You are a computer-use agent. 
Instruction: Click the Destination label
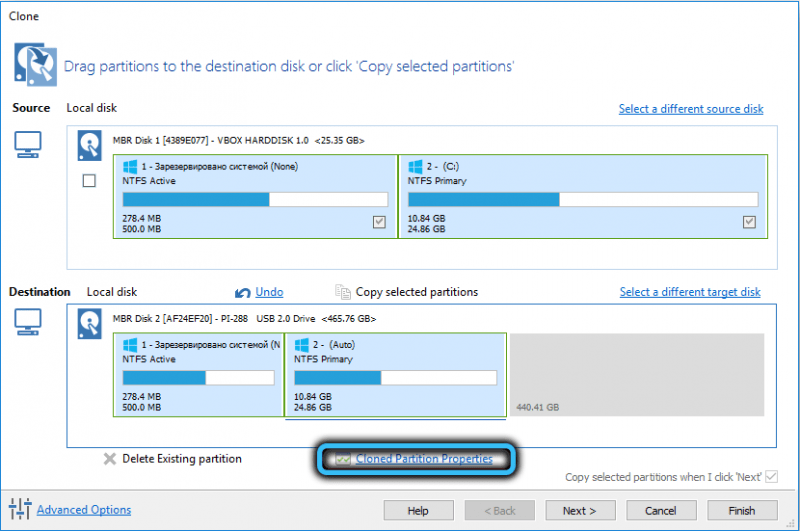[x=39, y=292]
